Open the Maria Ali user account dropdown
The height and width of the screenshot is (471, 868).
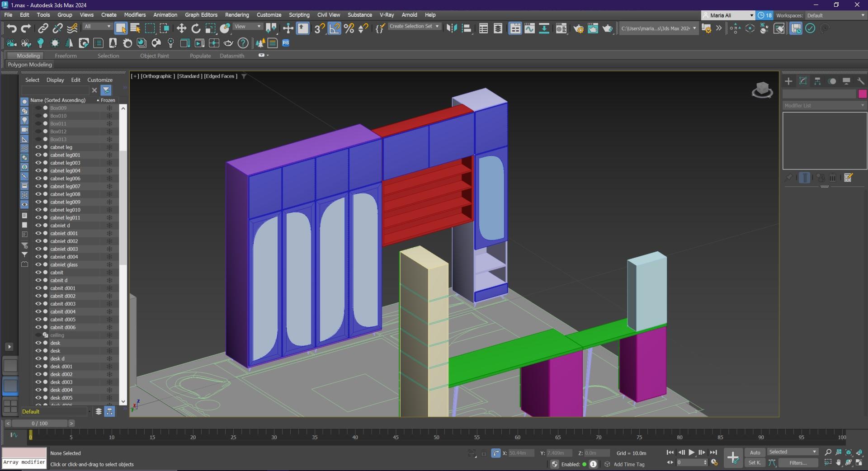pos(728,15)
